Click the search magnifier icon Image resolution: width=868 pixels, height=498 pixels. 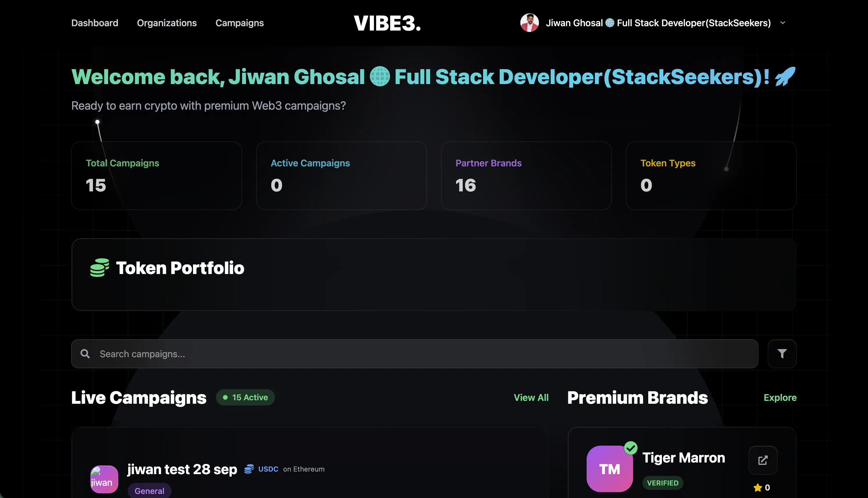tap(85, 354)
